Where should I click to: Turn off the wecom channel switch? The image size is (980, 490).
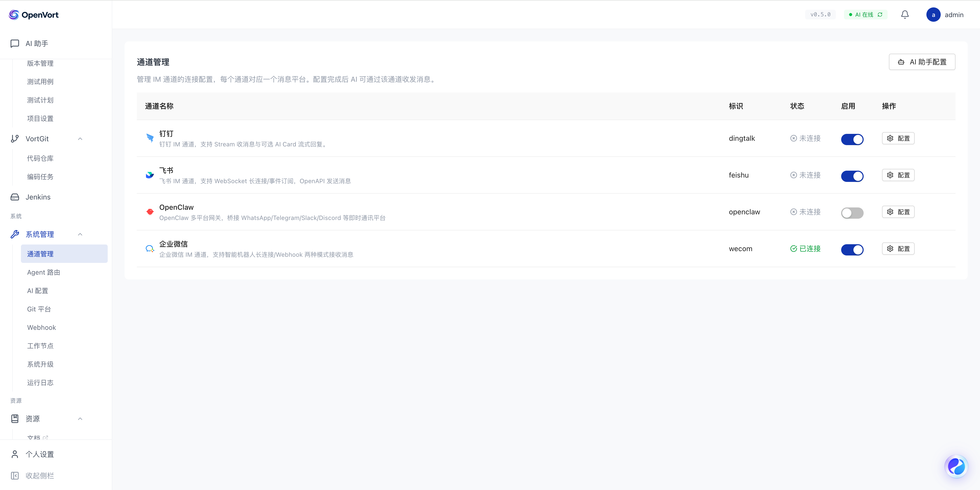(852, 249)
